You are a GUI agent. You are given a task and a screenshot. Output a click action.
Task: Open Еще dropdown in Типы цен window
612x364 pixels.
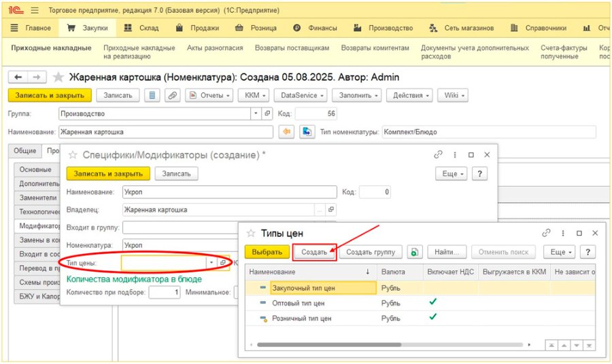coord(560,252)
